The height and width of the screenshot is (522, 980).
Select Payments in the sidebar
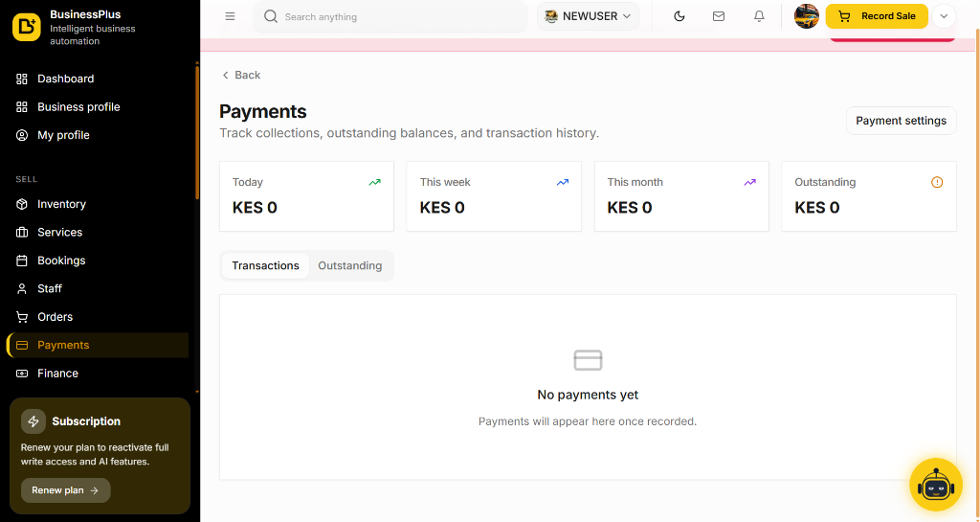(99, 345)
